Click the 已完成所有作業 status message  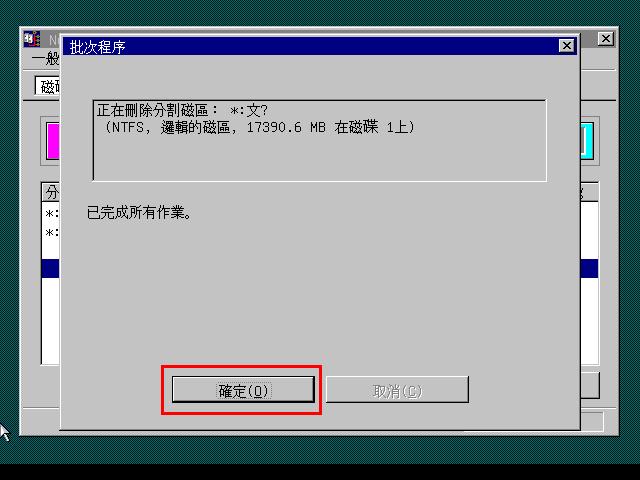(x=139, y=212)
